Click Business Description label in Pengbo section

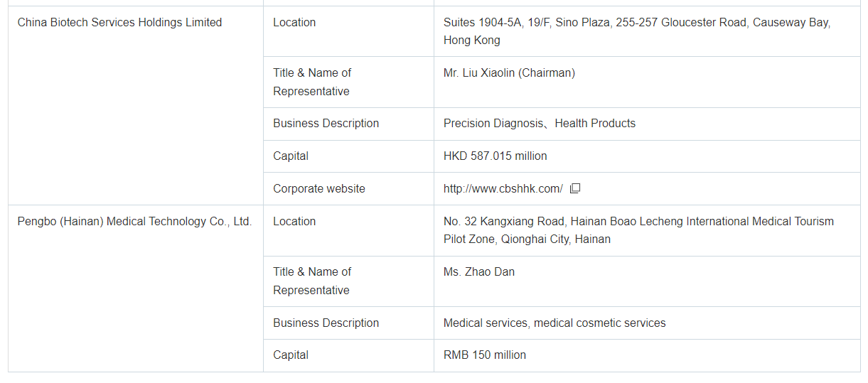pyautogui.click(x=326, y=323)
